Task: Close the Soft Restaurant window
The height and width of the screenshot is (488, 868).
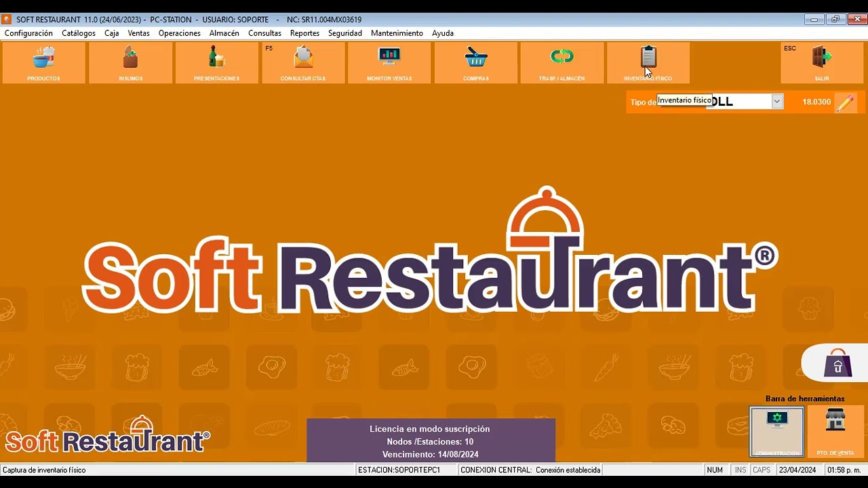Action: (857, 19)
